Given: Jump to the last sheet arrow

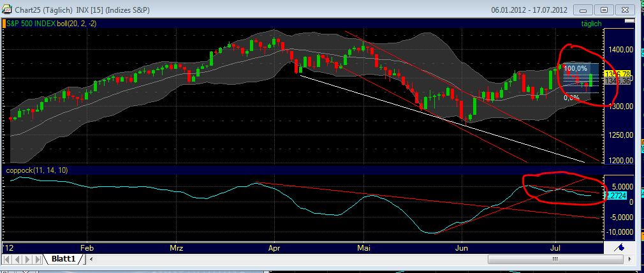Looking at the screenshot, I should (37, 260).
